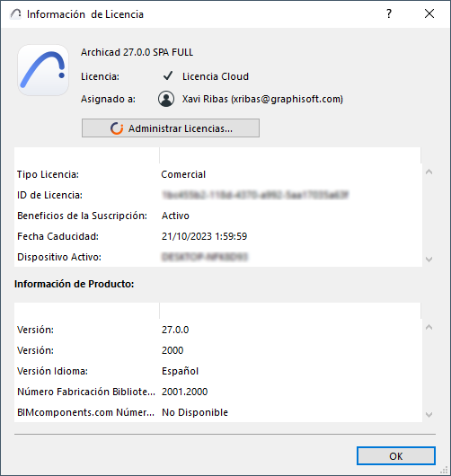451x476 pixels.
Task: Select the date '21/10/2023 1:59:59'
Action: click(205, 236)
